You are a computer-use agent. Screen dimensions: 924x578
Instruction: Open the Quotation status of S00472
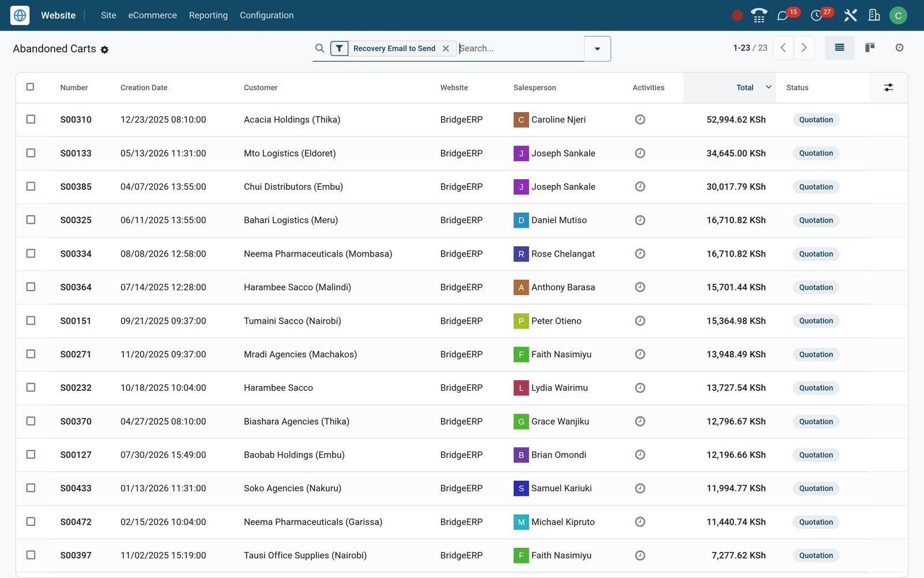[x=816, y=522]
